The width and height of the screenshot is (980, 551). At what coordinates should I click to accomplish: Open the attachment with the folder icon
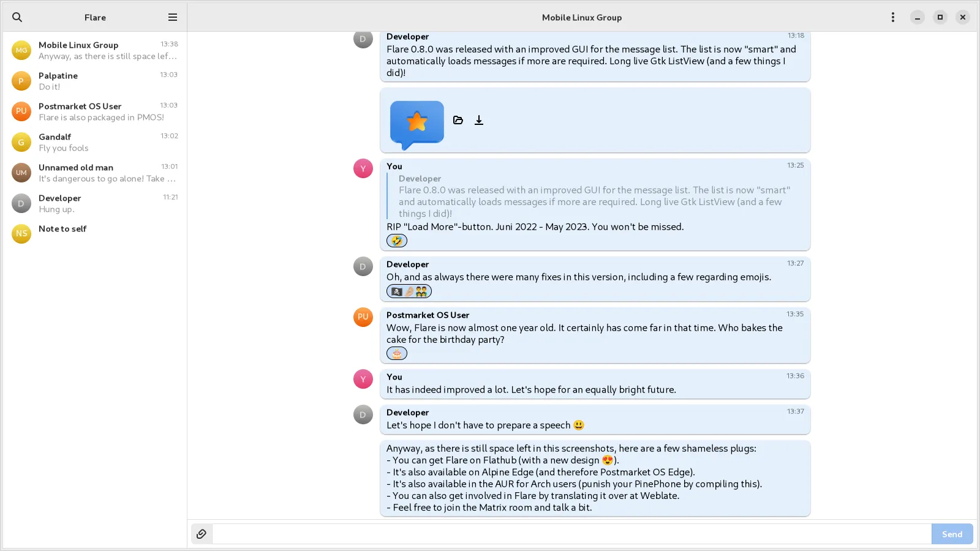click(x=458, y=120)
